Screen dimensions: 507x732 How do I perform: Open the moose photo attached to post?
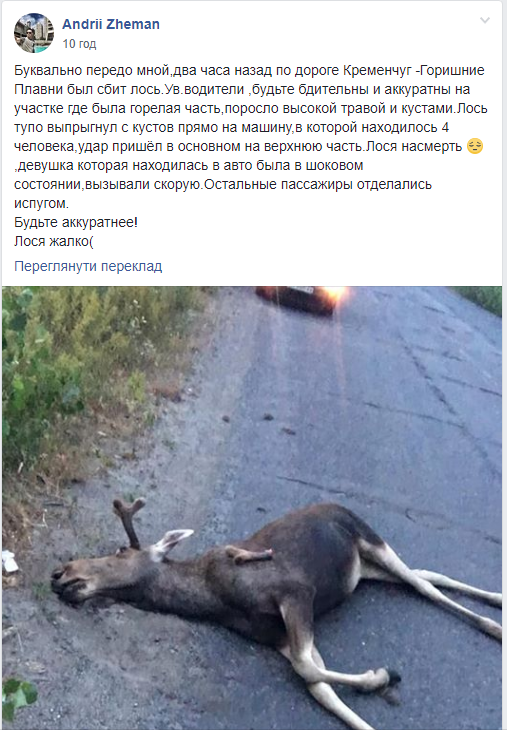tap(253, 507)
